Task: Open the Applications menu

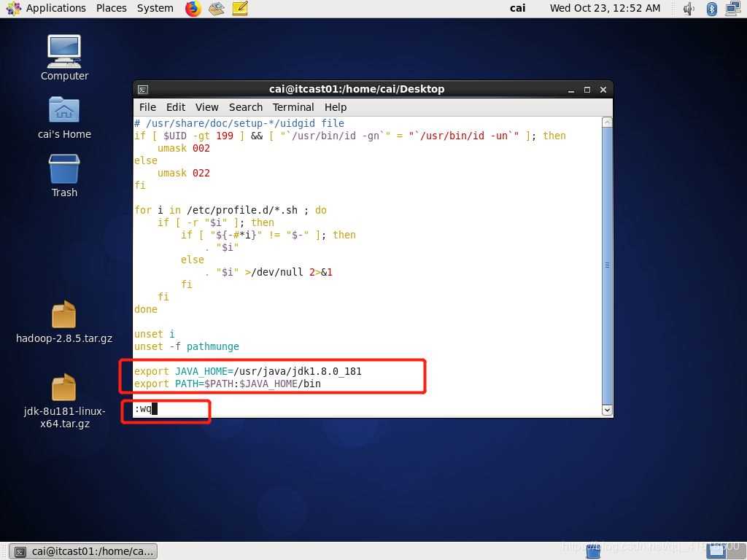Action: coord(48,8)
